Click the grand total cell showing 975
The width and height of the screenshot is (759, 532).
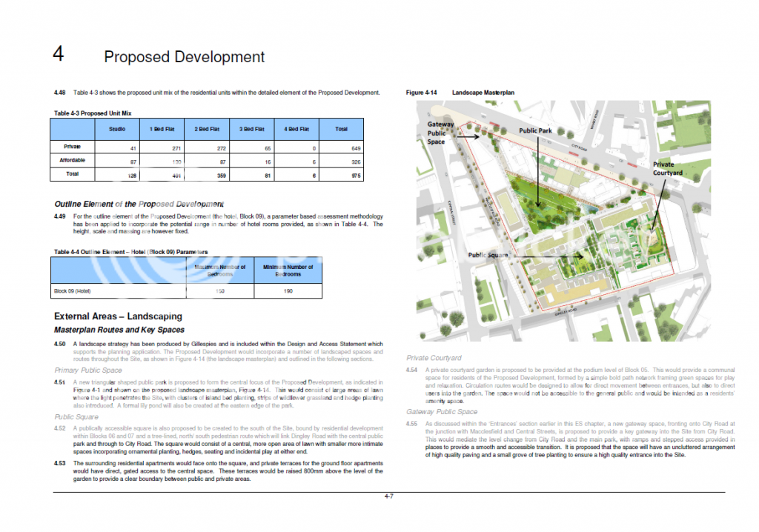coord(340,175)
